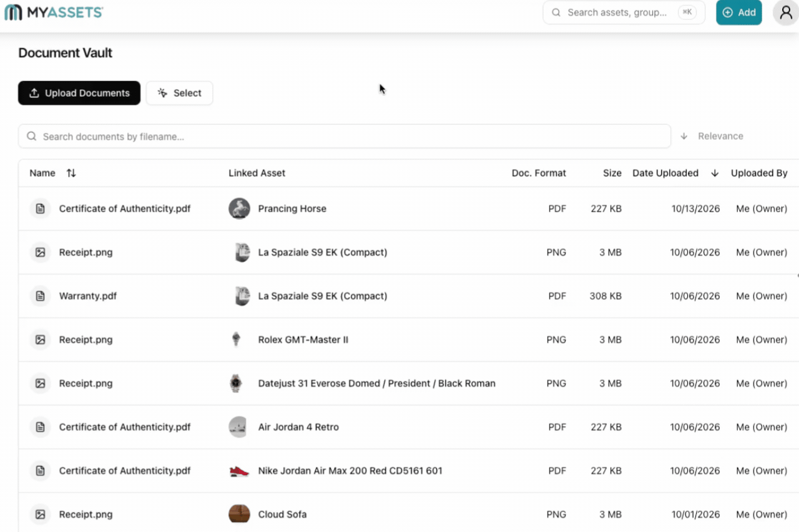
Task: Click the Datejust 31 Everose watch thumbnail
Action: tap(235, 384)
